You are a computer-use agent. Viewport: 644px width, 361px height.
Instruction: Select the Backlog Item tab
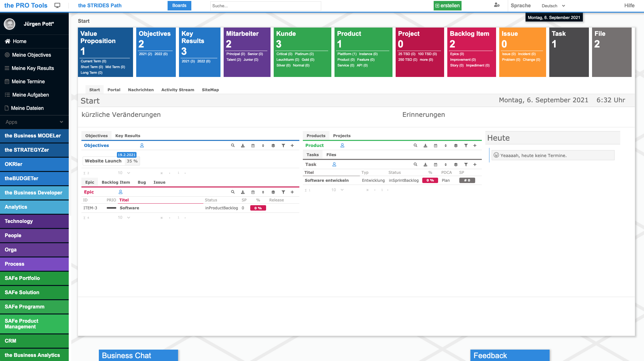tap(116, 182)
